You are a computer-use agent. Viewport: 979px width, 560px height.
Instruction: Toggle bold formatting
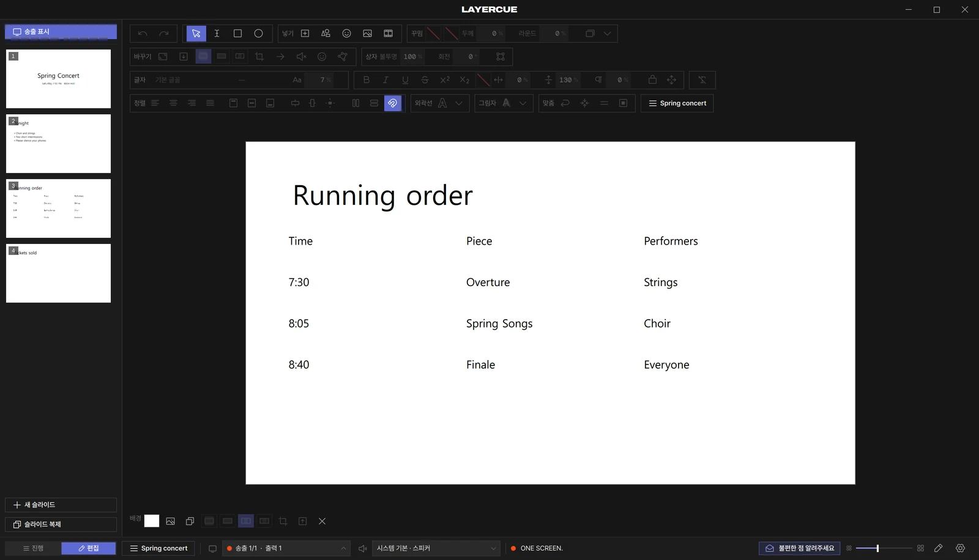(366, 80)
